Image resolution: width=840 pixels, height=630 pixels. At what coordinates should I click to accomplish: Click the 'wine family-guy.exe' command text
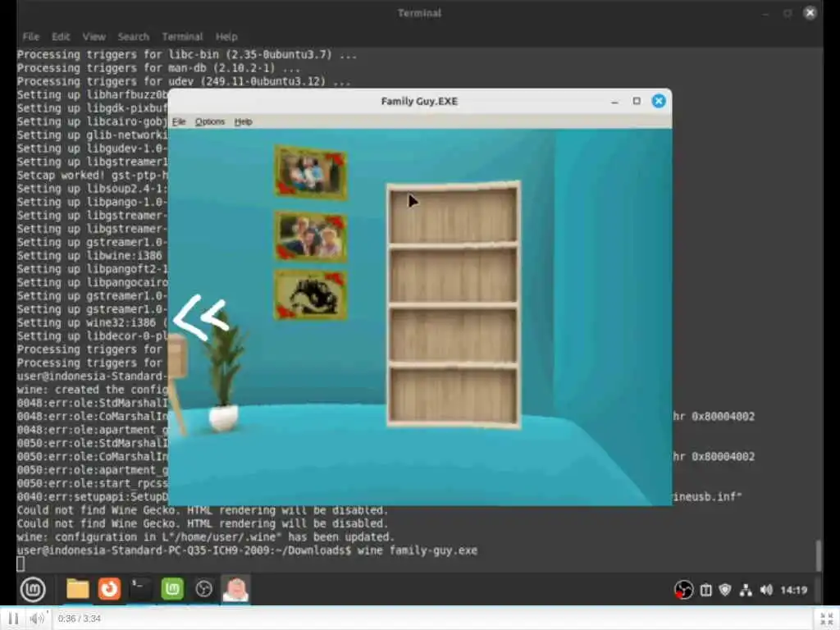[418, 550]
